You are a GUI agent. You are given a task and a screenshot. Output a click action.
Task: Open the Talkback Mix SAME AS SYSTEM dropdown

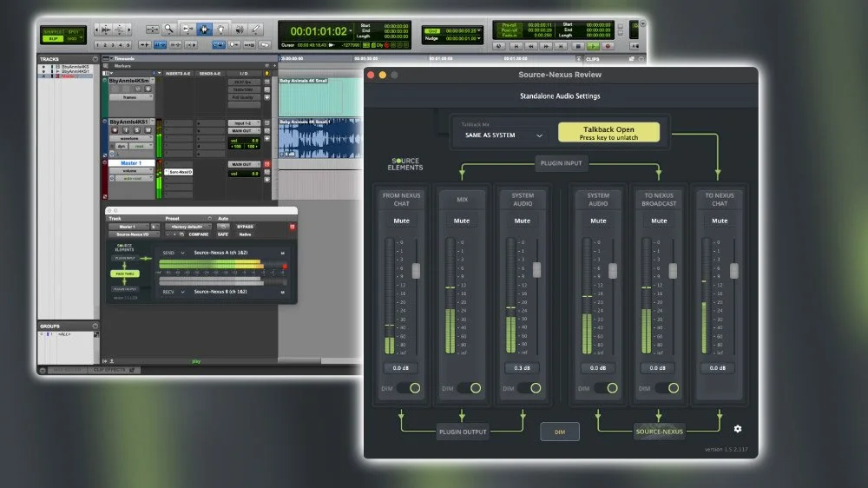[503, 135]
